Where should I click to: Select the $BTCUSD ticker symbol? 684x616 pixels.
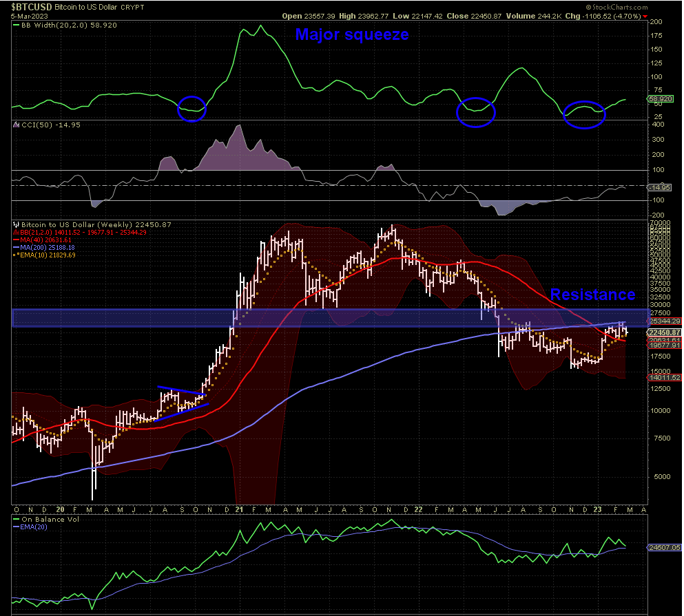[32, 7]
